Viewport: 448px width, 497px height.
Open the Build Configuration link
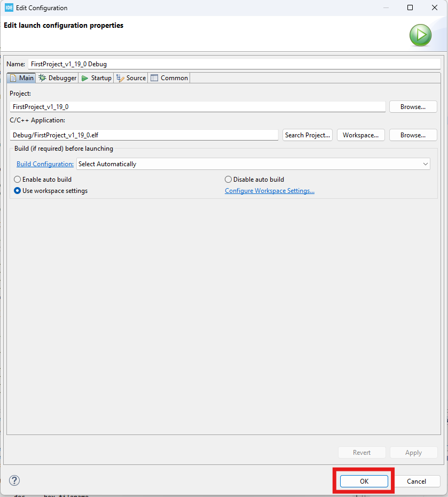pos(45,164)
